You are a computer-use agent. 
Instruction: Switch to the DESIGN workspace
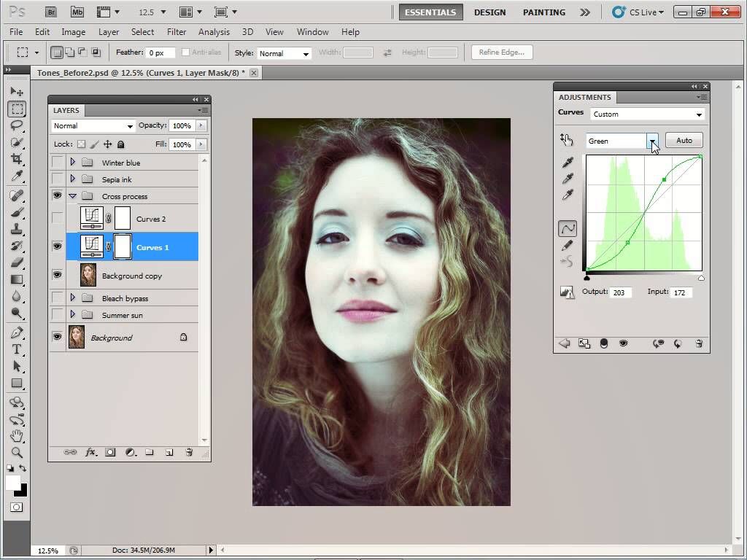click(x=489, y=12)
